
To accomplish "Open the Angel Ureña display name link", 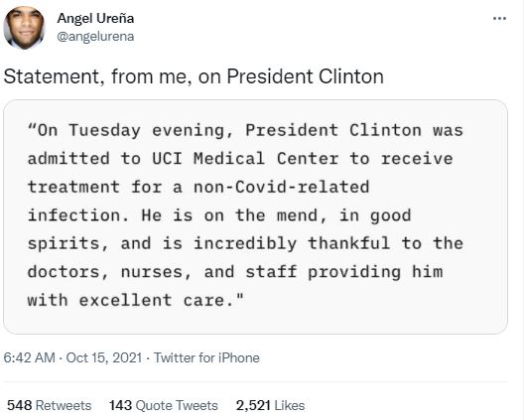I will [95, 18].
